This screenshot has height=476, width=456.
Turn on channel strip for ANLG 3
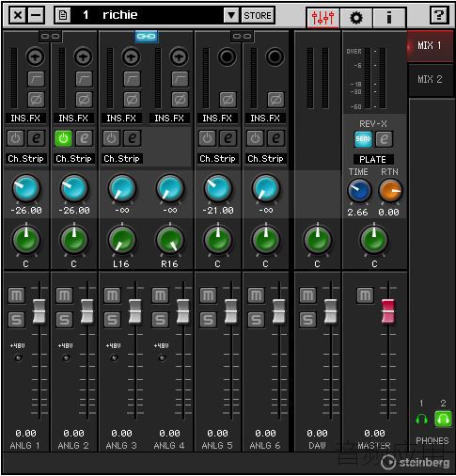tap(112, 138)
